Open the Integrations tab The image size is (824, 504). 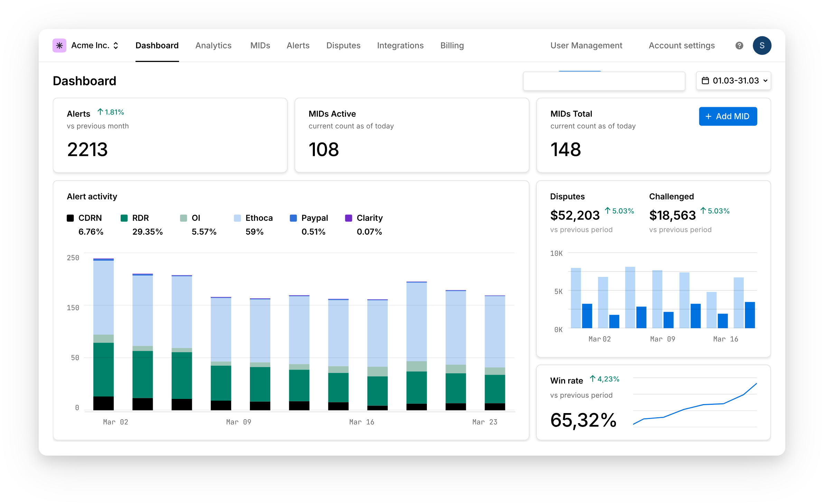400,46
